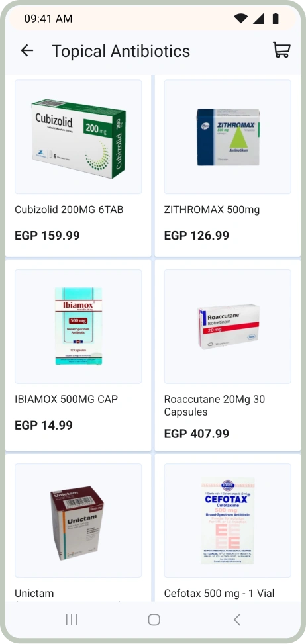Open the Zithromax product image

[x=228, y=137]
